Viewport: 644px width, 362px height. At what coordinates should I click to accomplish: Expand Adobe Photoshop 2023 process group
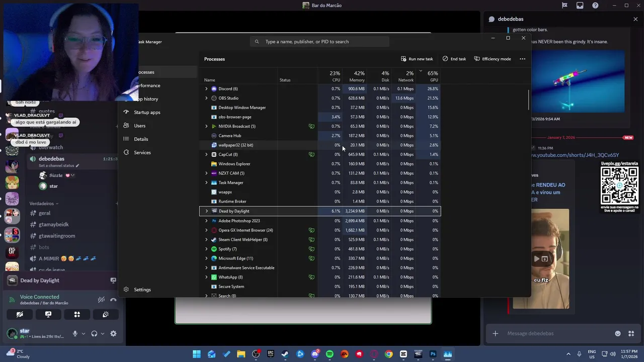click(206, 221)
